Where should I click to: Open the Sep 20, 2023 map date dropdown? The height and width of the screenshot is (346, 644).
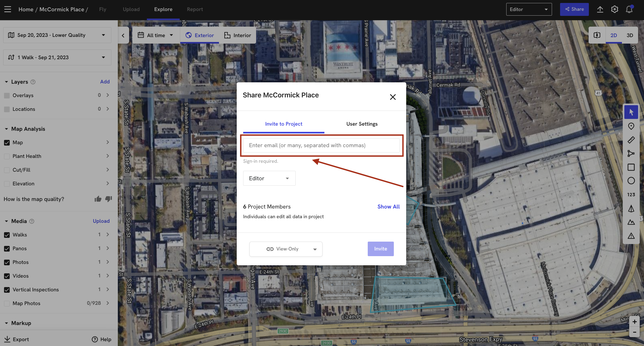tap(57, 35)
